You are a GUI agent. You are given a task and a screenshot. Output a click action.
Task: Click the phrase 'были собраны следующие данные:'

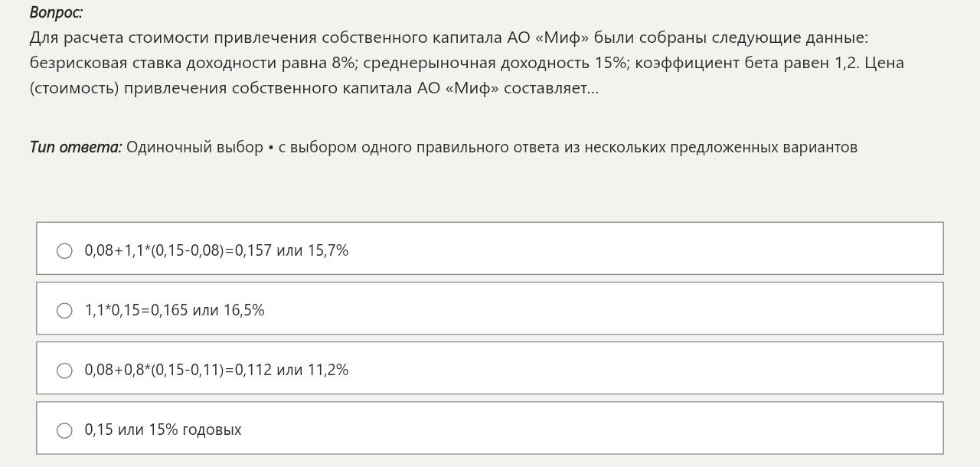[731, 38]
